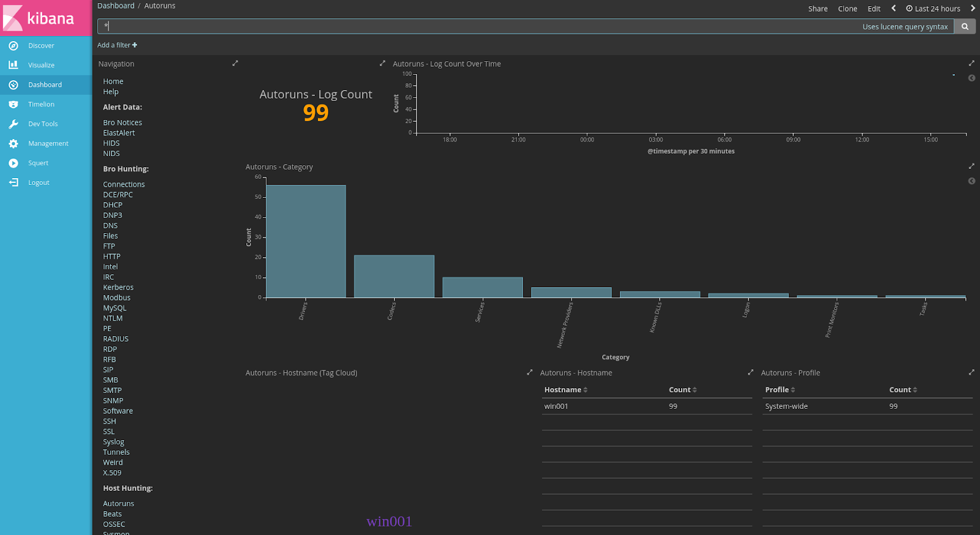Click Clone in the top menu
This screenshot has width=980, height=535.
[x=848, y=9]
